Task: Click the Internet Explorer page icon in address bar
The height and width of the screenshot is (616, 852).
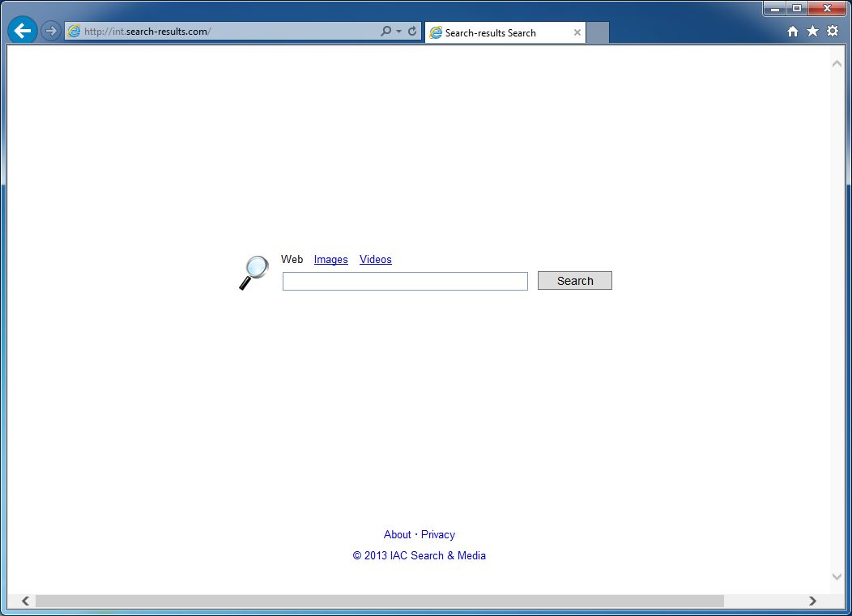Action: click(74, 32)
